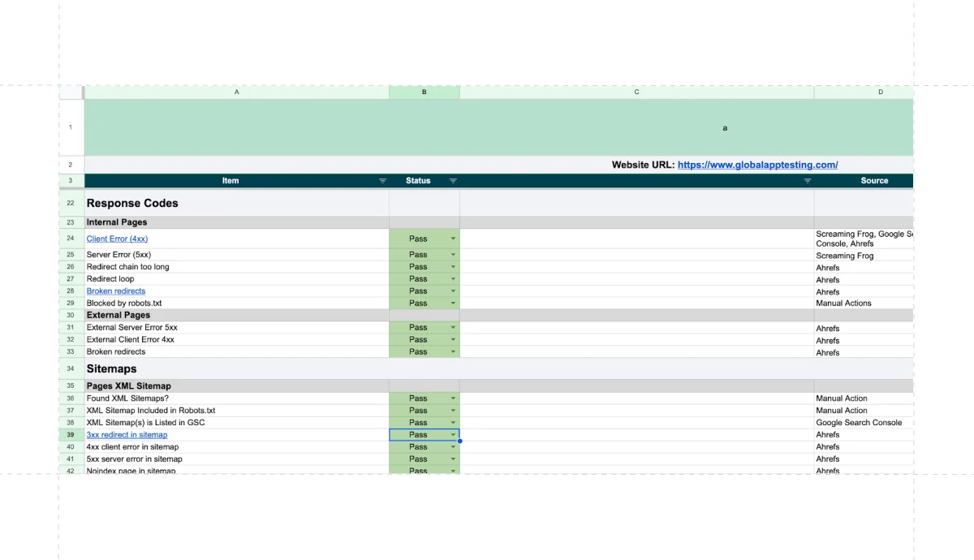The width and height of the screenshot is (974, 560).
Task: Open Pass dropdown for Redirect loop
Action: point(453,279)
